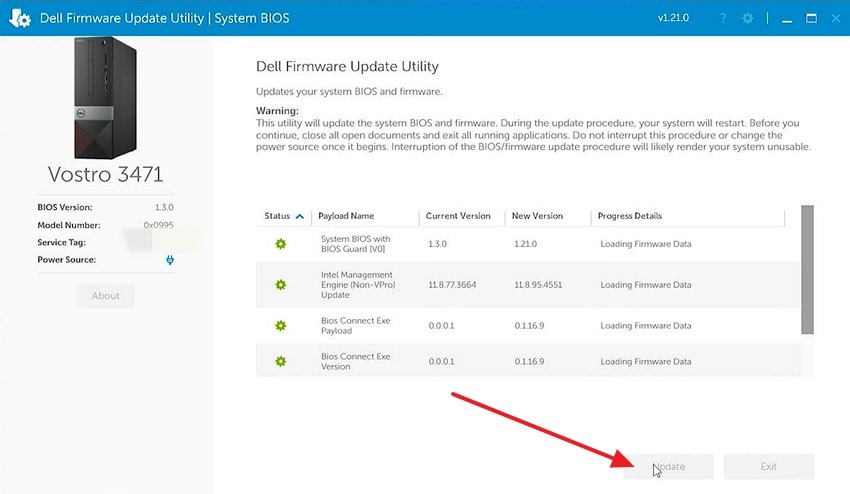Click status gear for Bios Connect Exe Version row
The width and height of the screenshot is (850, 494).
(x=280, y=361)
